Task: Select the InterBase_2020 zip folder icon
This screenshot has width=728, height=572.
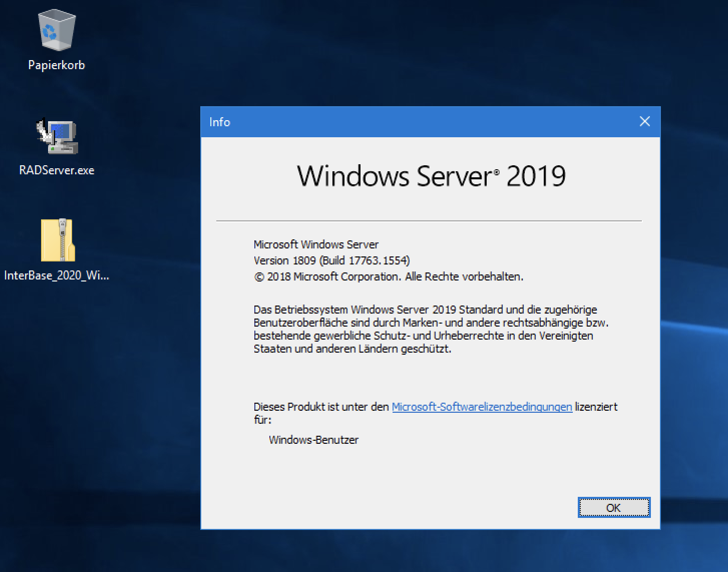Action: click(x=58, y=240)
